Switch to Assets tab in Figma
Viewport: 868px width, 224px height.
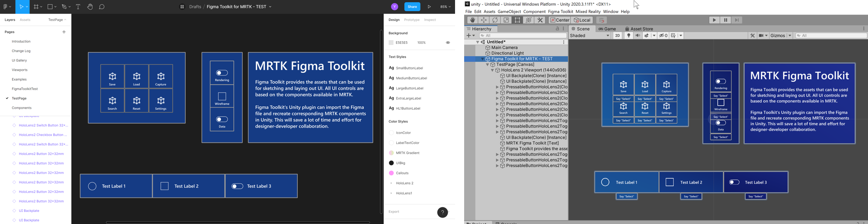tap(25, 20)
